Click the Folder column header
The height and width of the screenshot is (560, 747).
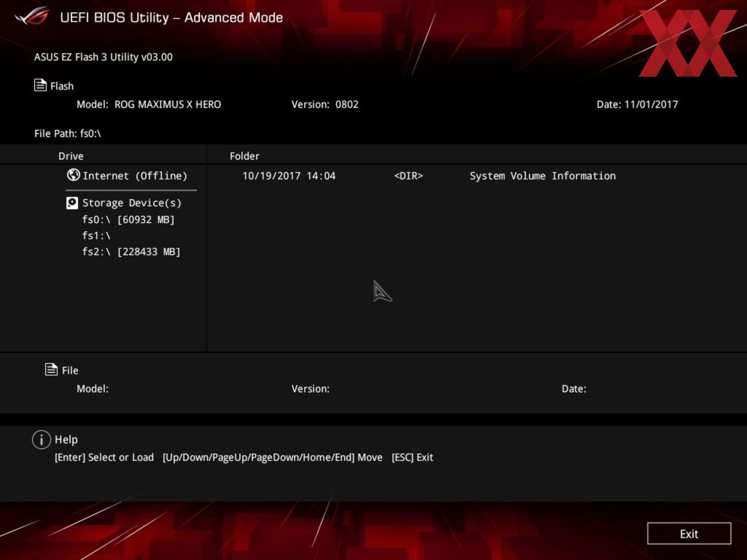[244, 156]
